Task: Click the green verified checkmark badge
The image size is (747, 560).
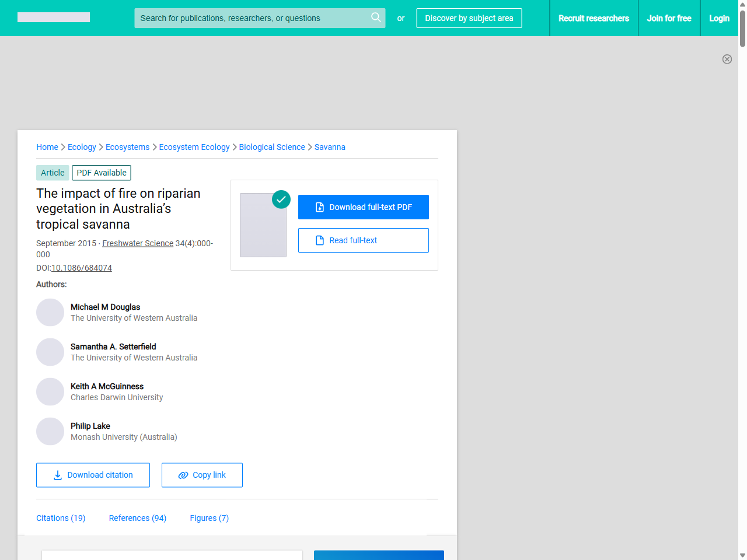Action: click(x=281, y=199)
